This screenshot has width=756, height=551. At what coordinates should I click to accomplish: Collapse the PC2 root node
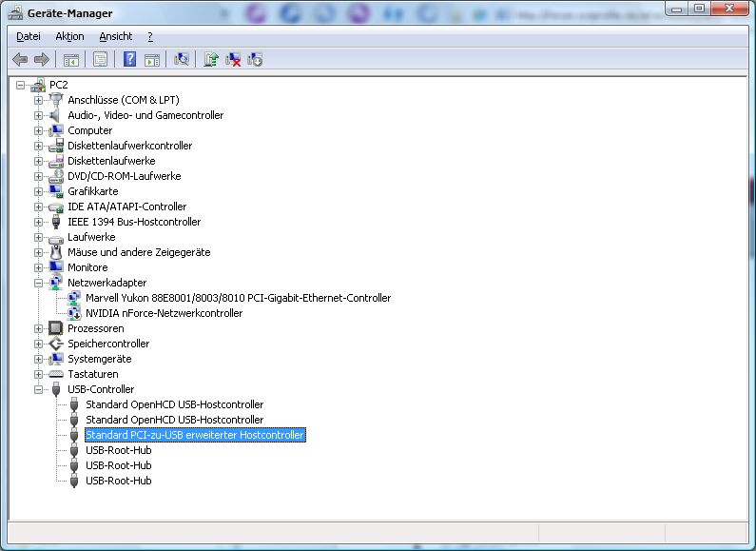point(20,85)
